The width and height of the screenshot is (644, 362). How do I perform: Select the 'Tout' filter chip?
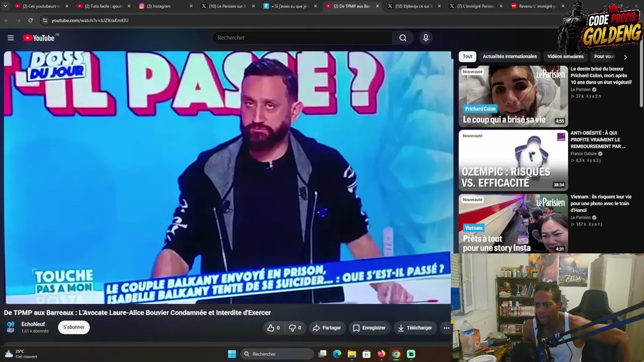coord(467,56)
